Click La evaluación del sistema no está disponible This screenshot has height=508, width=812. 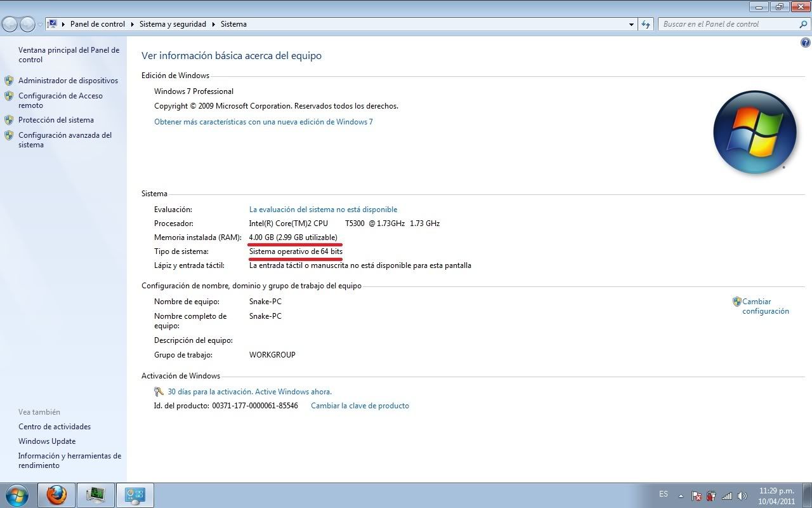(x=323, y=210)
